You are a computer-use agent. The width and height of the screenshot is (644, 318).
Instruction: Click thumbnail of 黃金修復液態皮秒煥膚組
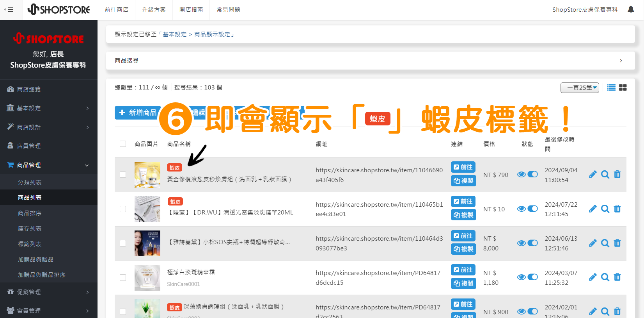(147, 175)
